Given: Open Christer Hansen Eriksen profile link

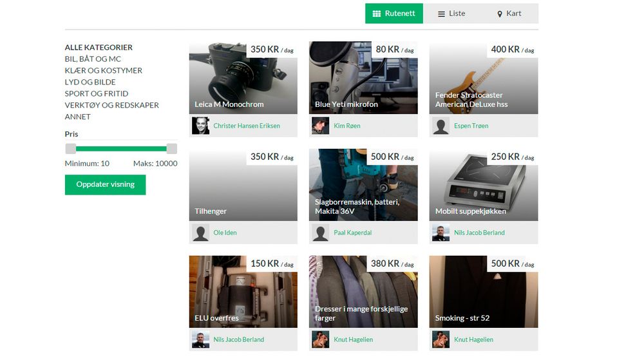Looking at the screenshot, I should coord(247,126).
